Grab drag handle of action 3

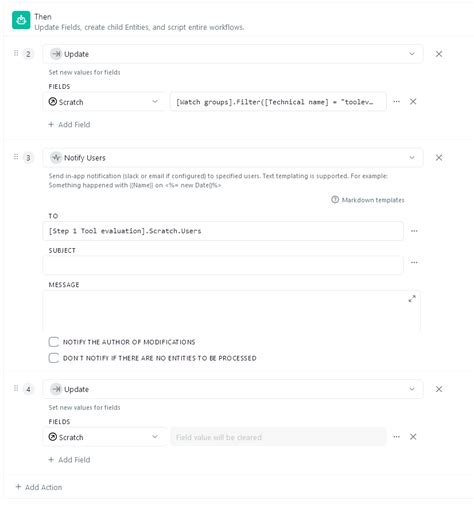16,157
